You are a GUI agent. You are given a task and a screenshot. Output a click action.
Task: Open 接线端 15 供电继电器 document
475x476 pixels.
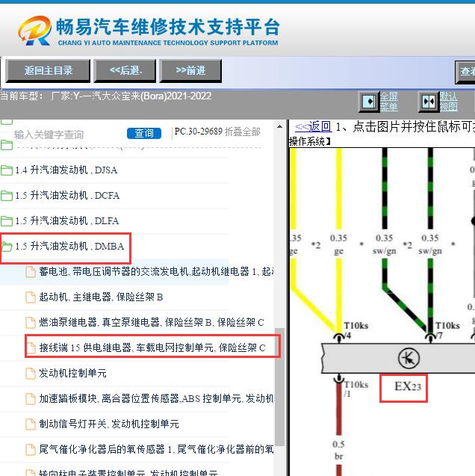(x=152, y=347)
